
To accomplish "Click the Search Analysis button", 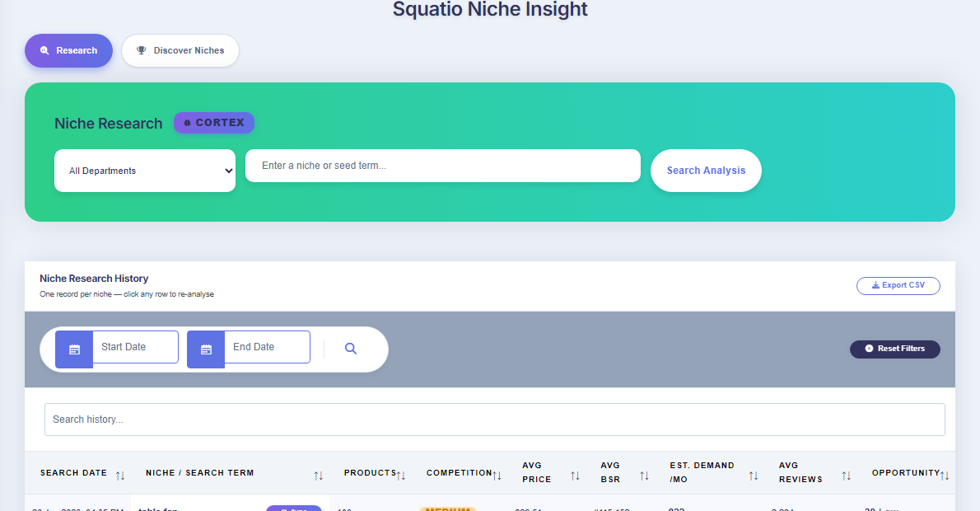I will click(x=706, y=170).
